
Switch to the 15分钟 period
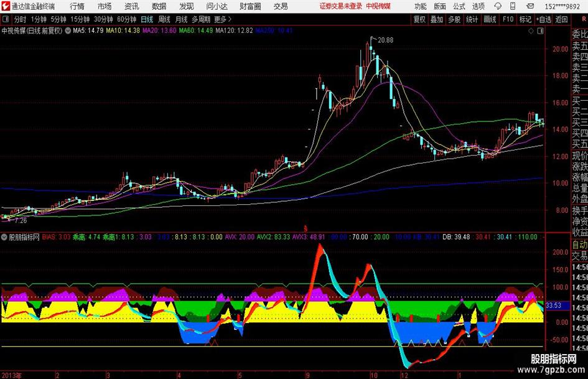80,19
